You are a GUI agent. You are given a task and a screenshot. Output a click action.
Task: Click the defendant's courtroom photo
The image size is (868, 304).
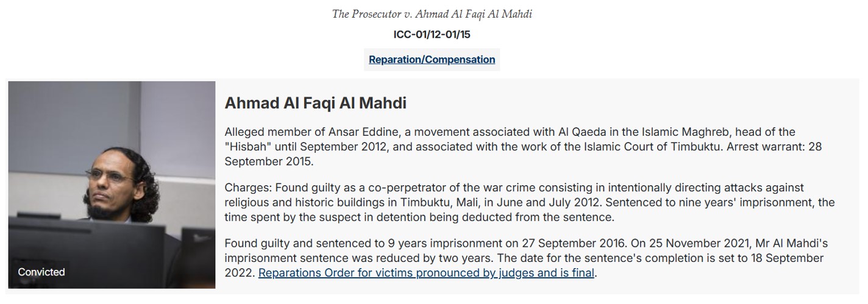pos(112,185)
